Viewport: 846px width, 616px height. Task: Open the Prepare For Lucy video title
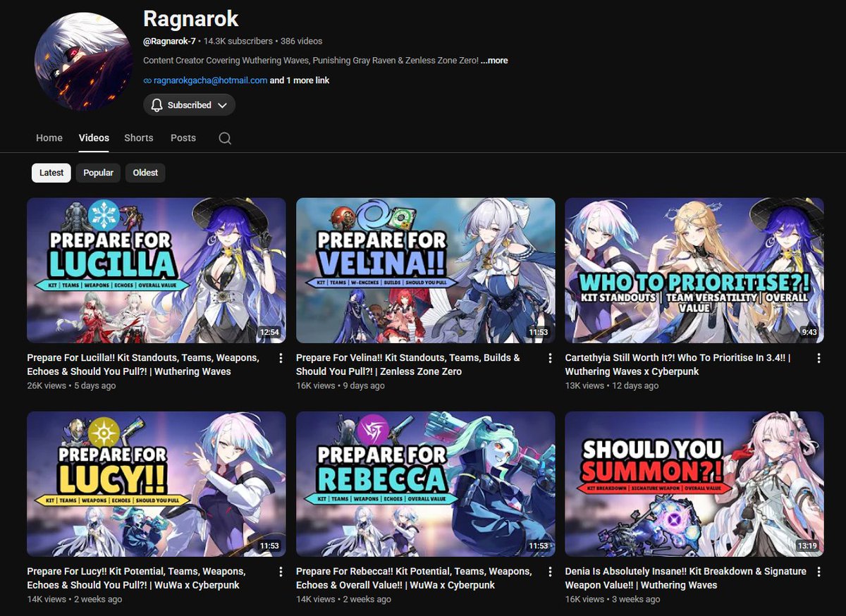click(x=136, y=578)
